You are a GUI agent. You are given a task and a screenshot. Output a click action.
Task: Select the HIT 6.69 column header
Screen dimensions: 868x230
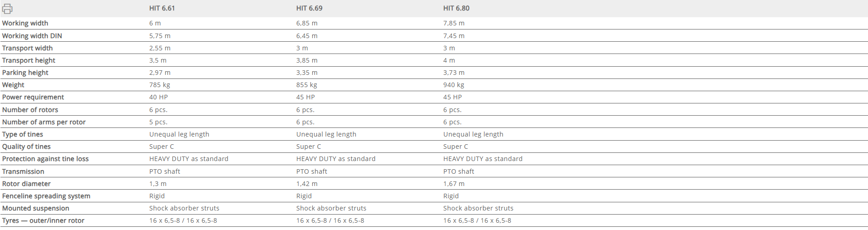point(309,8)
